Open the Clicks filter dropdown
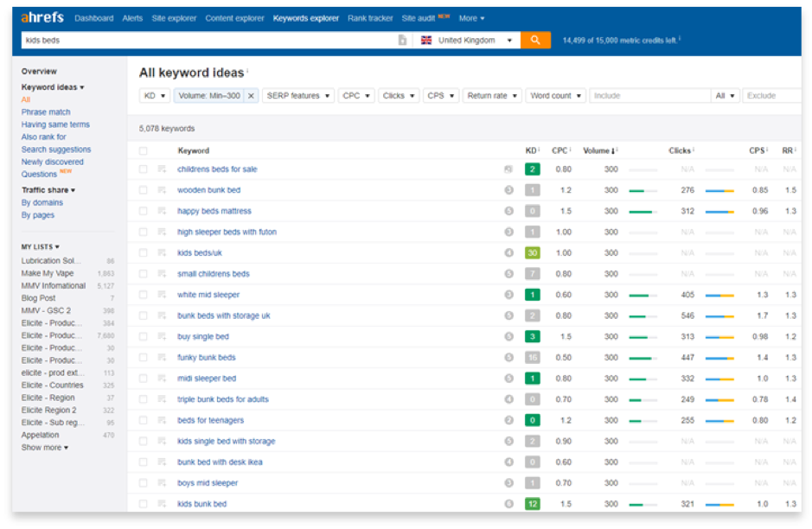The width and height of the screenshot is (812, 529). 399,96
